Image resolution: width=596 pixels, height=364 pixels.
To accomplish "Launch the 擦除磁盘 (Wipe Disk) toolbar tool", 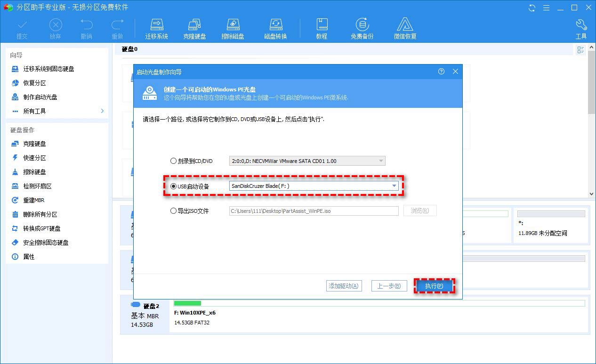I will [x=233, y=27].
